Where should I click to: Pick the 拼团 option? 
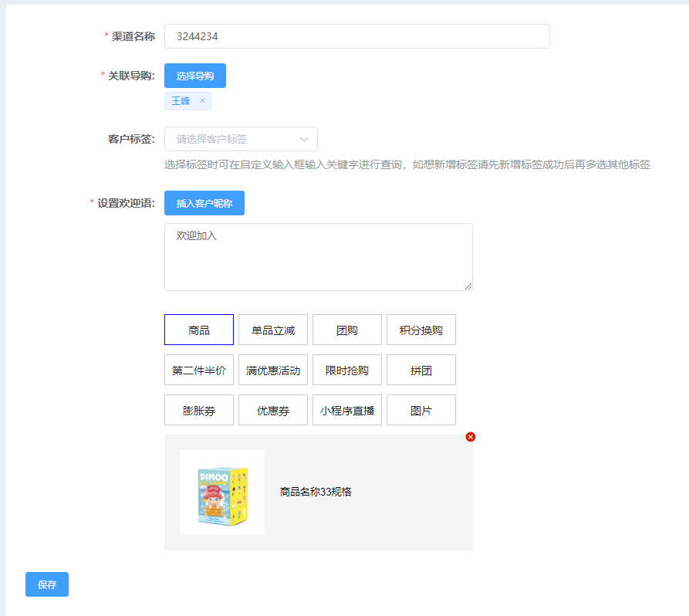tap(420, 370)
